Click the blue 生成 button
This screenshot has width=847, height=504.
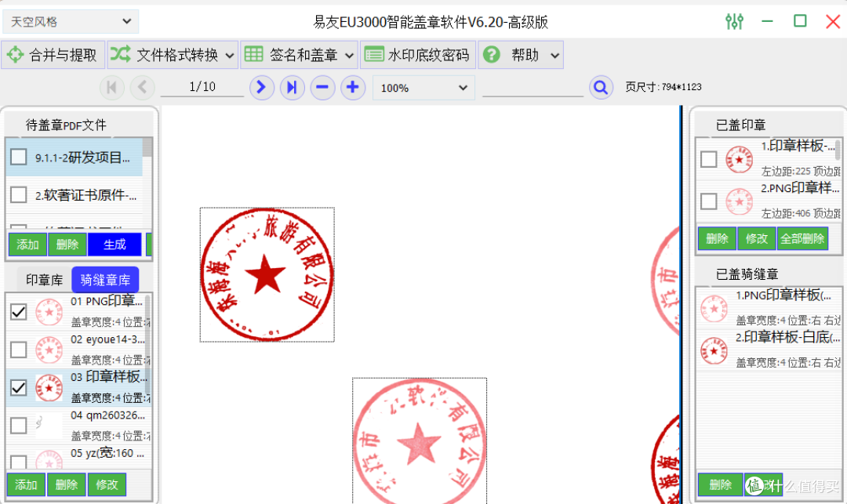click(x=115, y=245)
